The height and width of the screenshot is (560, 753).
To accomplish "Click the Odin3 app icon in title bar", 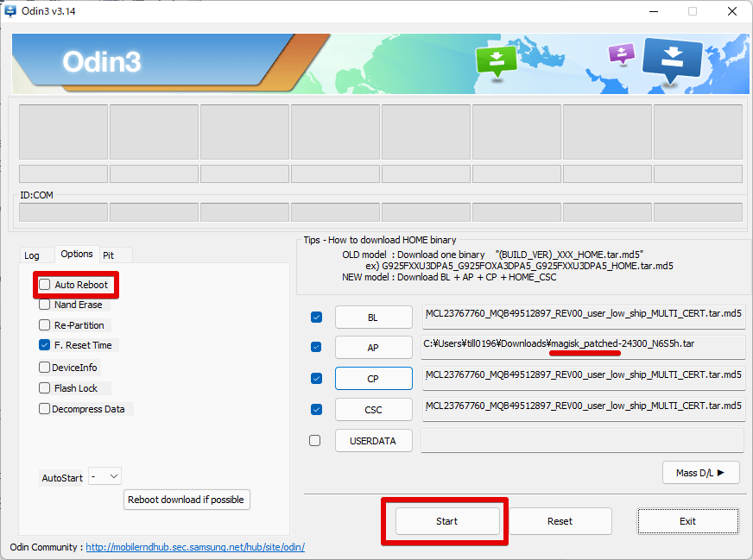I will pyautogui.click(x=11, y=11).
